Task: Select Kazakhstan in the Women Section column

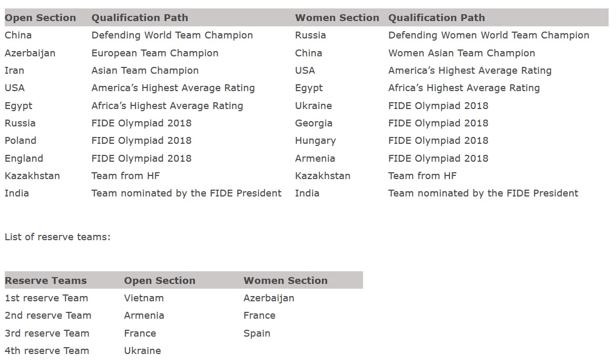Action: point(322,176)
